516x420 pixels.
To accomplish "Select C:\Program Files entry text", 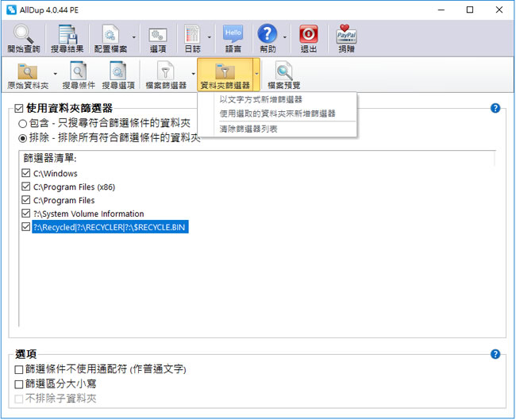I will (64, 200).
